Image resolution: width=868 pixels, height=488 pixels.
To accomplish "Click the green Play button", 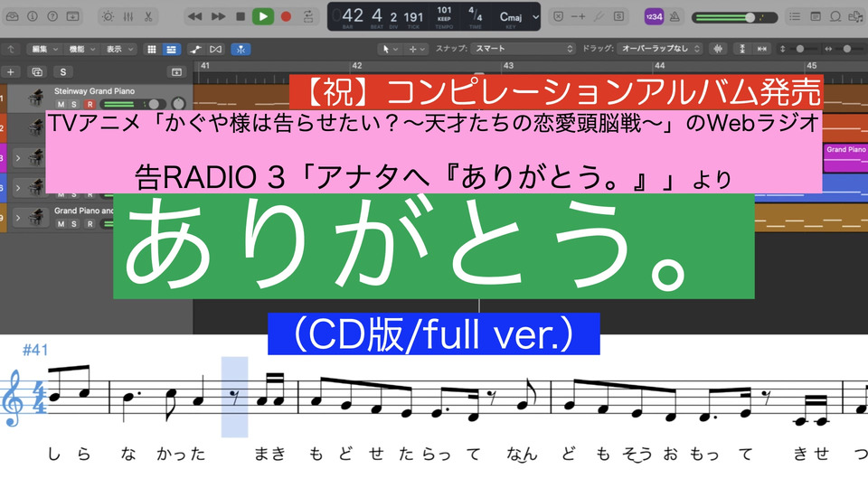I will pyautogui.click(x=263, y=16).
